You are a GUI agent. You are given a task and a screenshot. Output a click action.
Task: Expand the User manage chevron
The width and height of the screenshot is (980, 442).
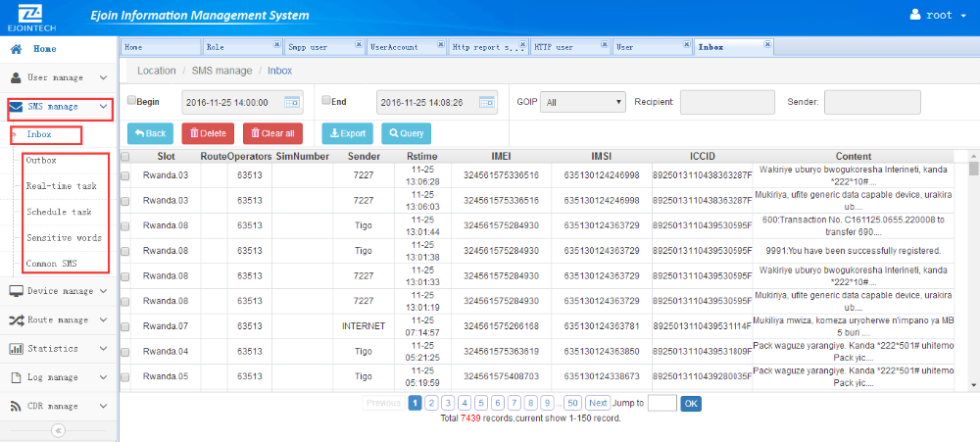click(x=104, y=78)
